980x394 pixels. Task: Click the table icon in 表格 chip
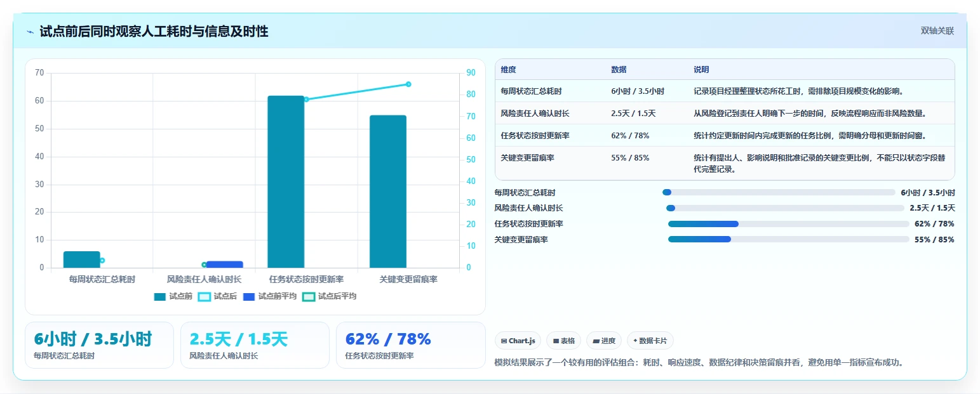coord(556,341)
